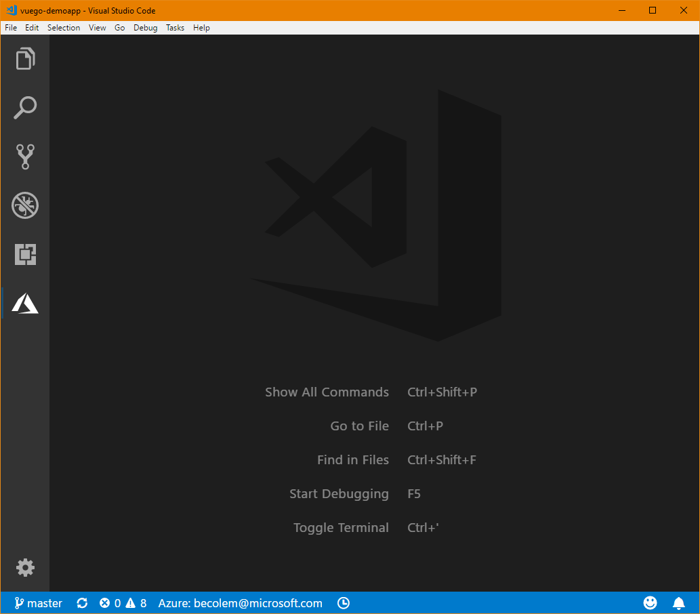The image size is (700, 614).
Task: Open the Tasks menu
Action: pos(175,27)
